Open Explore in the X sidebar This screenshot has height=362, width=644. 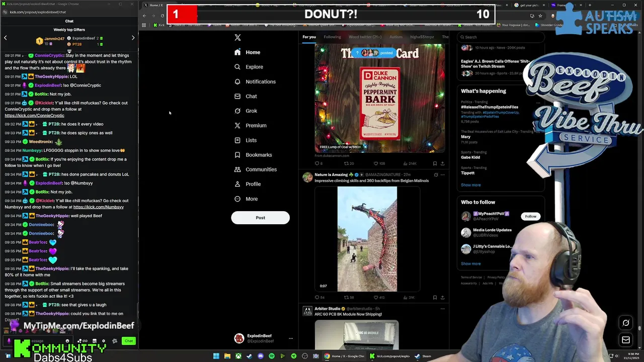click(x=249, y=67)
